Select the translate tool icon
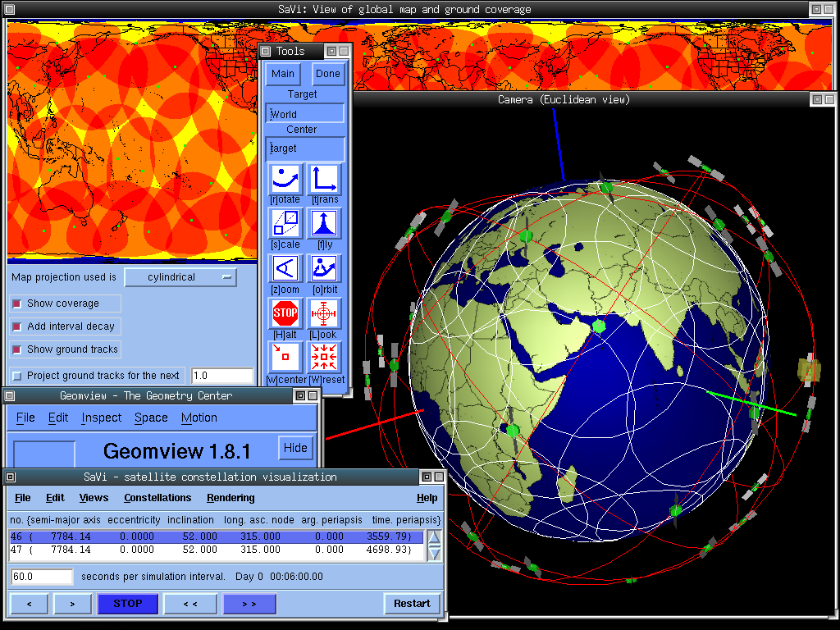 click(324, 180)
